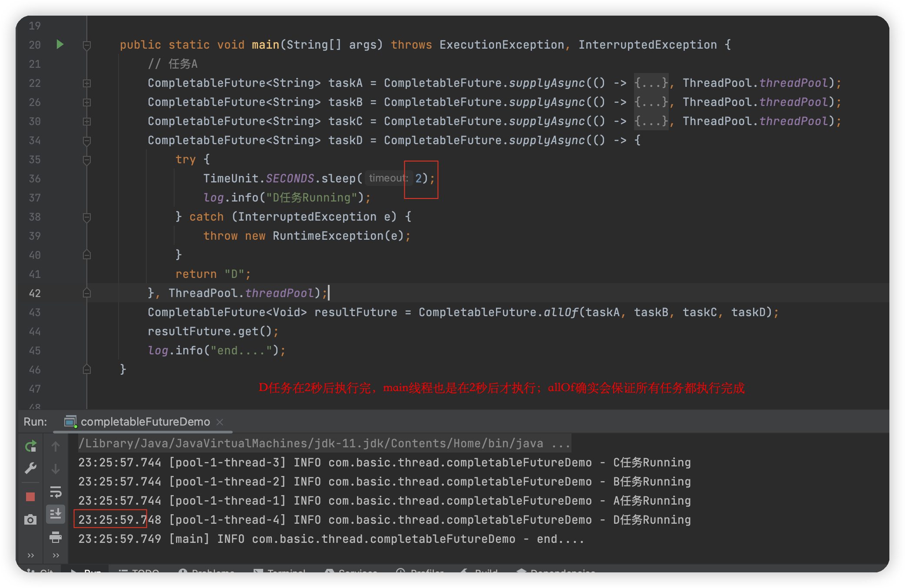905x588 pixels.
Task: Click resultFuture.get() statement
Action: click(x=213, y=331)
